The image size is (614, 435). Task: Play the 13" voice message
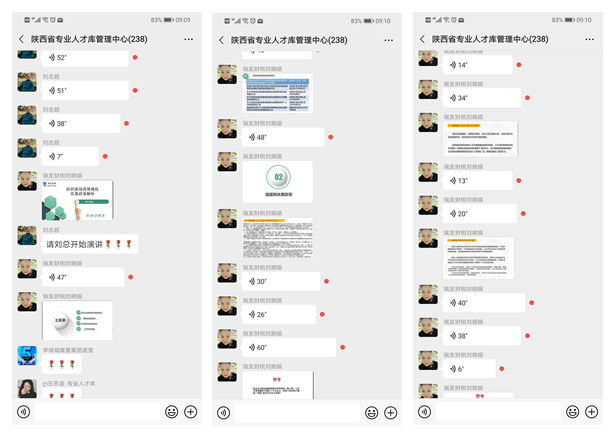(478, 181)
